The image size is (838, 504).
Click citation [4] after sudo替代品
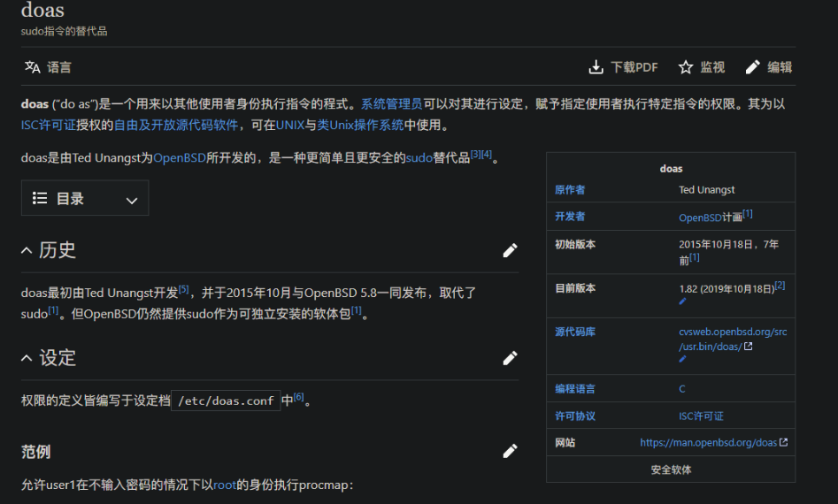click(x=487, y=155)
